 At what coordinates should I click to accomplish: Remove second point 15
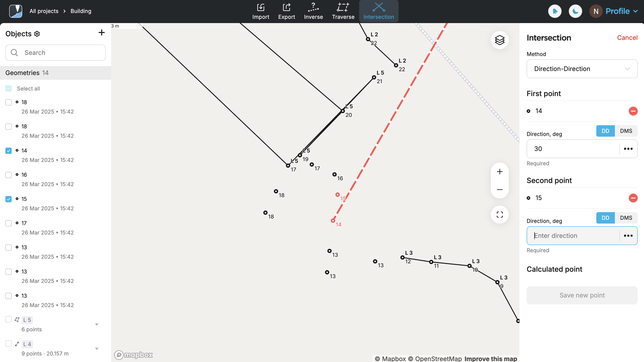(633, 198)
